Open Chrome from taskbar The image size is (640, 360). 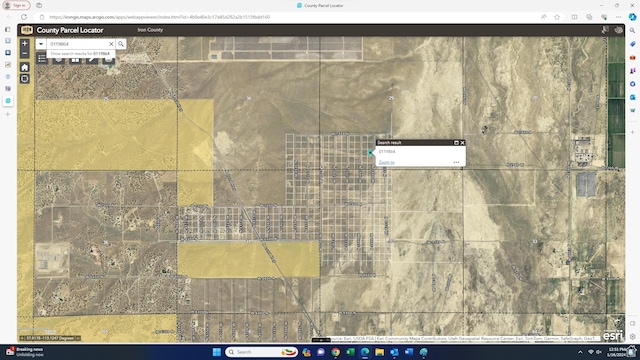[336, 352]
